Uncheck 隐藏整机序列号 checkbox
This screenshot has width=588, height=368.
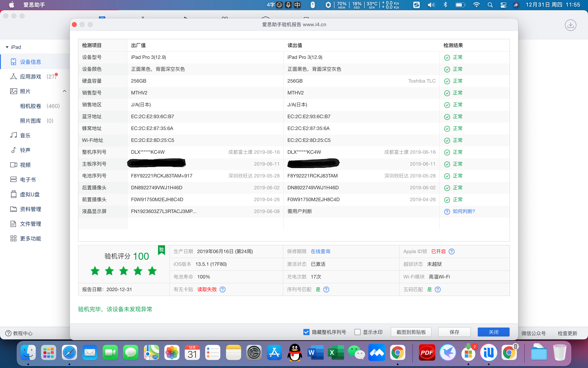point(306,332)
